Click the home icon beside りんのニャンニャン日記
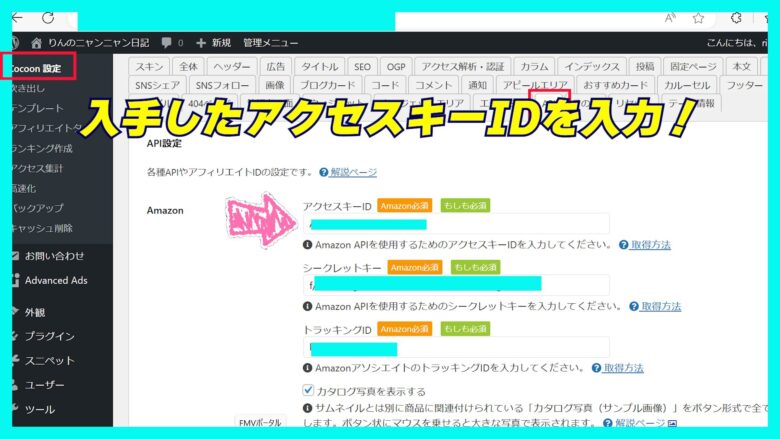This screenshot has width=780, height=439. pos(37,43)
